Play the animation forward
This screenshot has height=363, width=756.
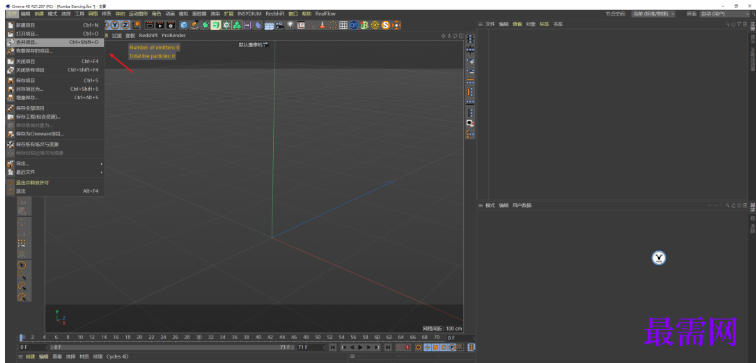[360, 347]
